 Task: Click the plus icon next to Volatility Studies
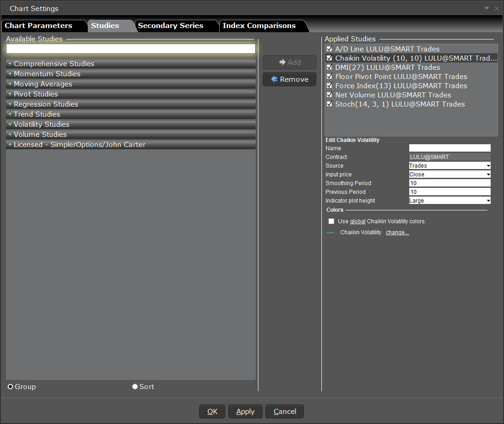pyautogui.click(x=10, y=124)
